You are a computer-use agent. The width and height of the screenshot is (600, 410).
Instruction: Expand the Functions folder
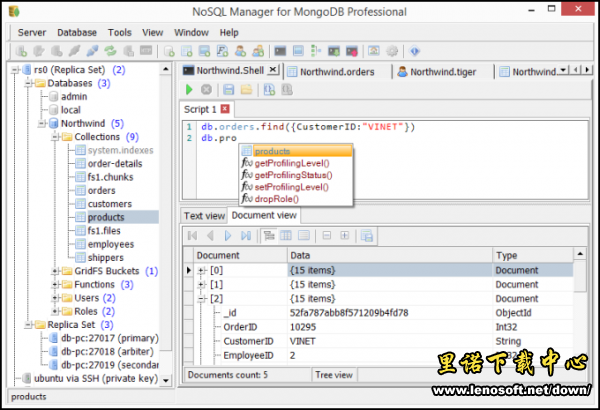click(x=55, y=285)
